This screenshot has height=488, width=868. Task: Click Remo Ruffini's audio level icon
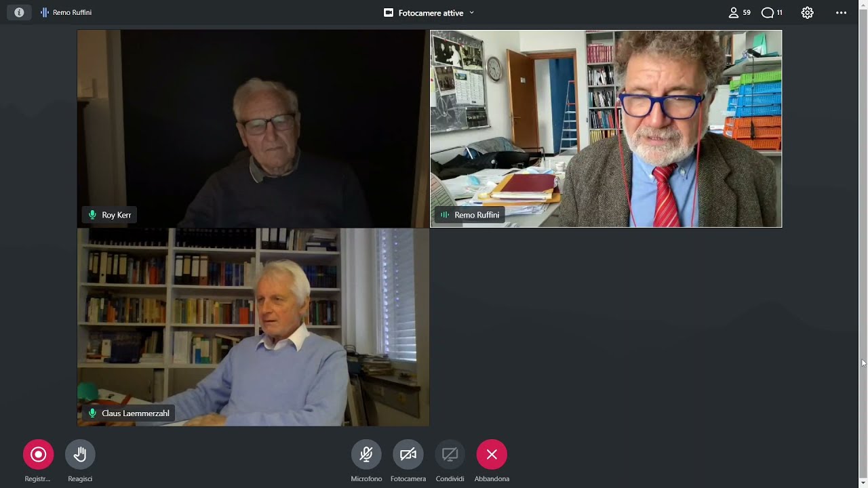click(445, 215)
